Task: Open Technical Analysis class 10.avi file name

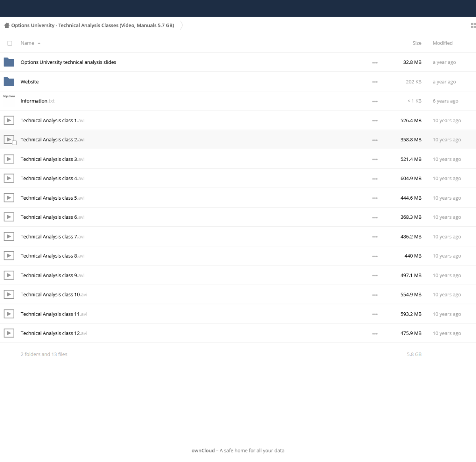Action: pyautogui.click(x=54, y=295)
